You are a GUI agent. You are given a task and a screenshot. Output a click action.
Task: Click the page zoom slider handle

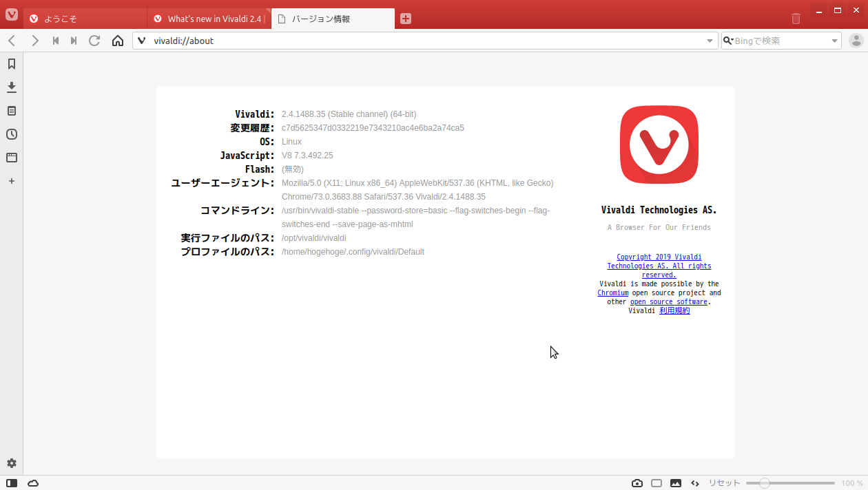click(764, 483)
